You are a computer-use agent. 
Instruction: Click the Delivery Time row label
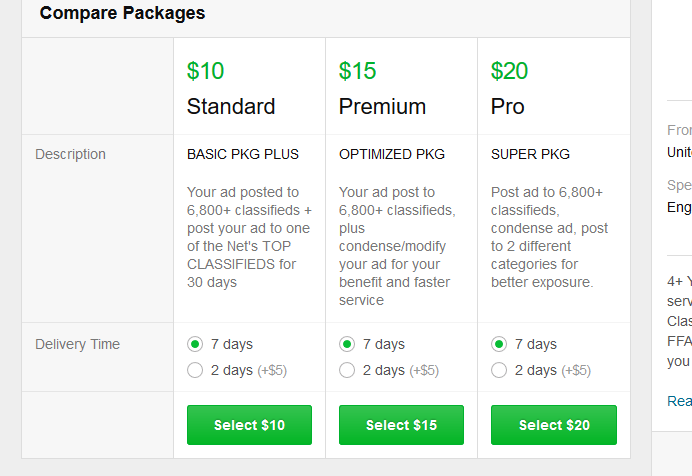pyautogui.click(x=77, y=344)
